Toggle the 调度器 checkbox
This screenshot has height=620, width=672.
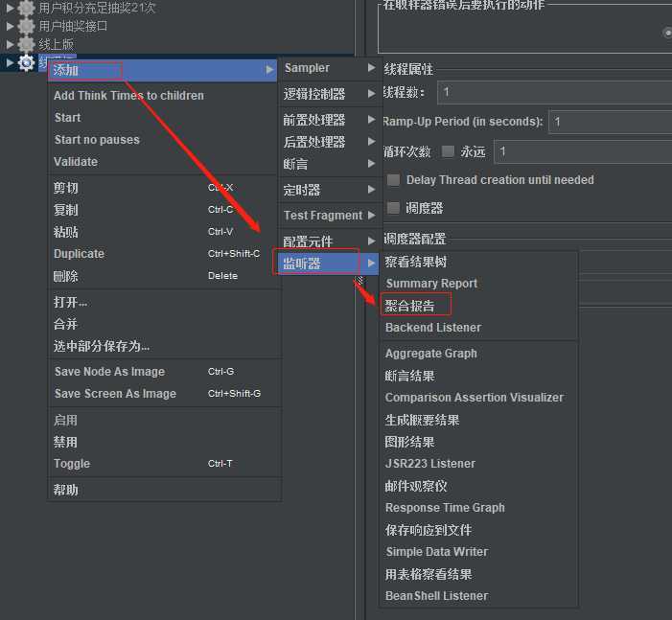[x=393, y=208]
